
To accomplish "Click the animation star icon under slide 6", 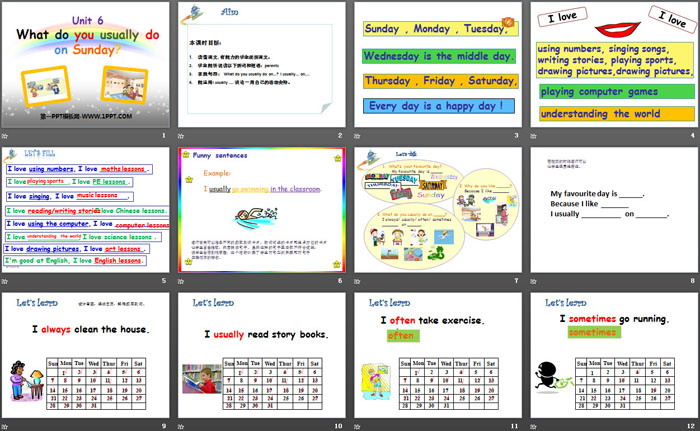I will tap(181, 281).
